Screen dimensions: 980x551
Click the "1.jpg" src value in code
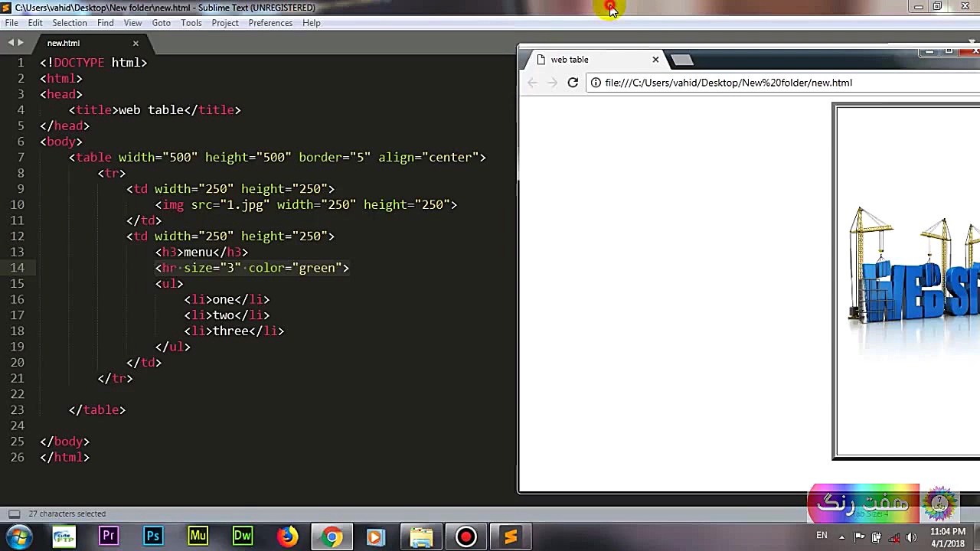[245, 205]
